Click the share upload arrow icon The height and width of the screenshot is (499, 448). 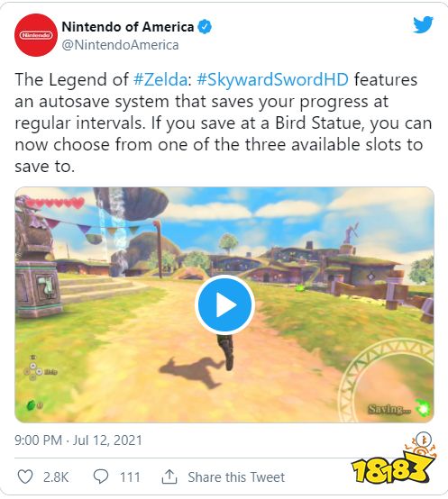[169, 476]
